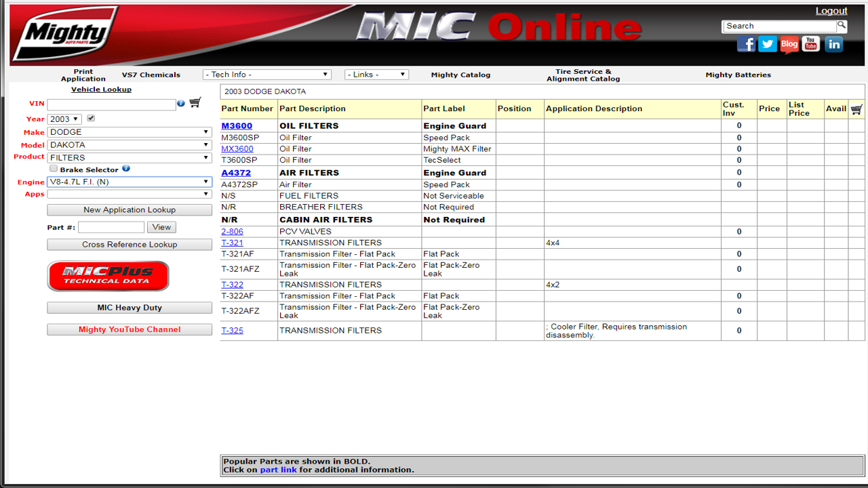The width and height of the screenshot is (868, 488).
Task: Open the VIN info blue help icon
Action: point(180,102)
